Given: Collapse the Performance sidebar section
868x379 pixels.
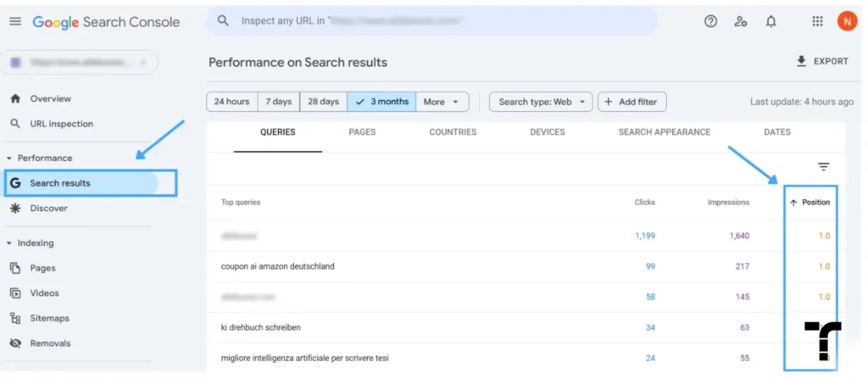Looking at the screenshot, I should (8, 159).
